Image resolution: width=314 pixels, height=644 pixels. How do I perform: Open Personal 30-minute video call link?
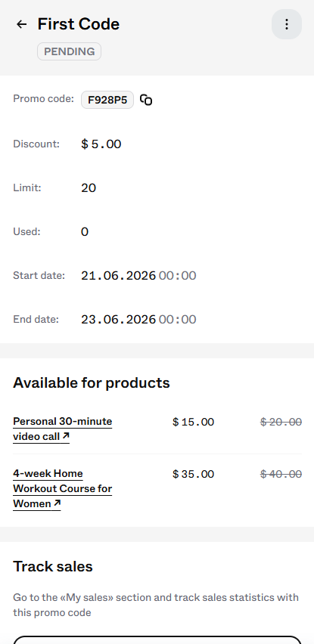[x=63, y=429]
